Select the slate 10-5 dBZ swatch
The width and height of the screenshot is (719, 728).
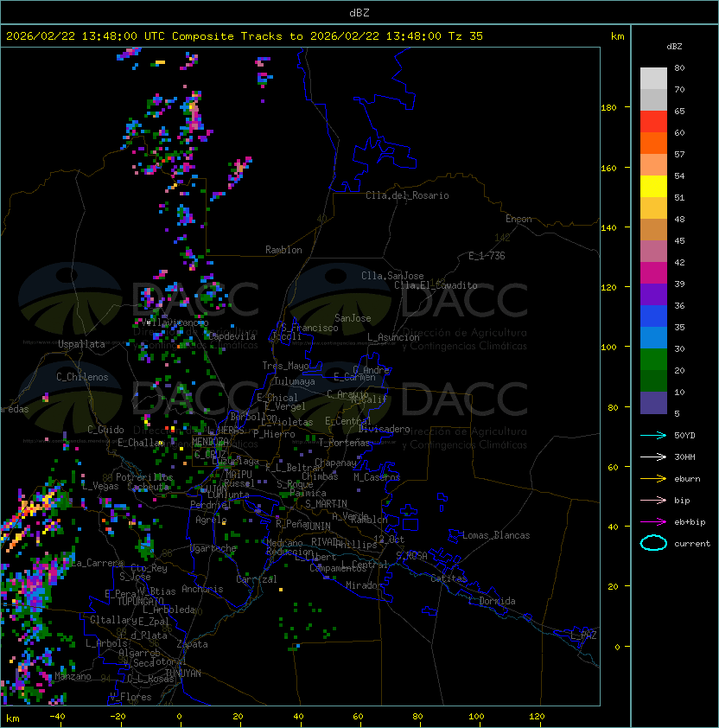pos(653,403)
